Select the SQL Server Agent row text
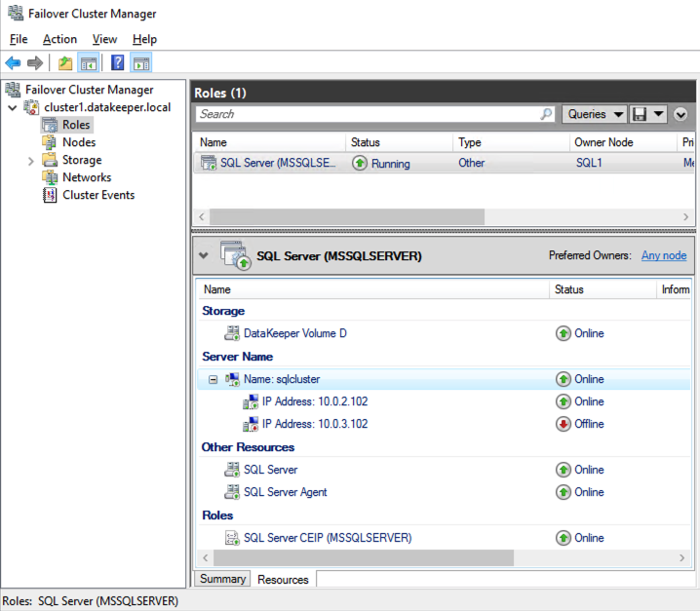 coord(286,492)
